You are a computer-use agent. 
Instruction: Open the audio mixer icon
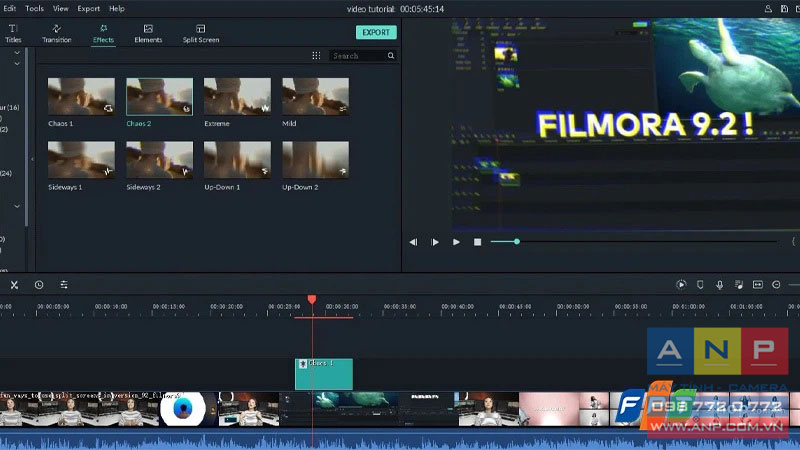click(x=739, y=285)
